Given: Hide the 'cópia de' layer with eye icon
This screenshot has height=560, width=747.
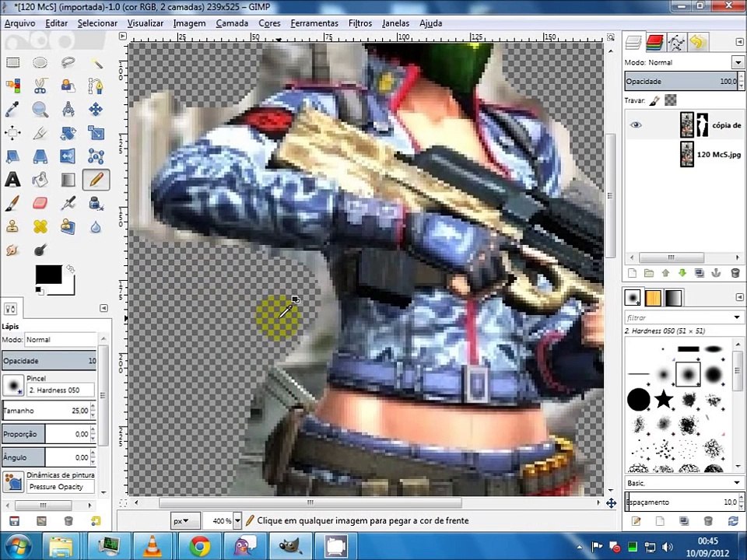Looking at the screenshot, I should (636, 124).
